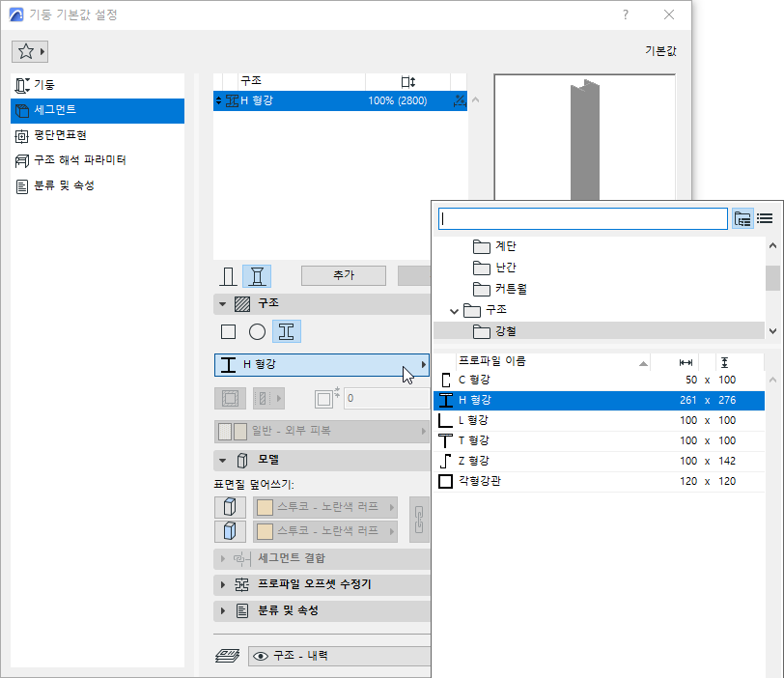The height and width of the screenshot is (678, 784).
Task: Expand the 프로파일 오프셋 수정기 section
Action: tap(223, 584)
